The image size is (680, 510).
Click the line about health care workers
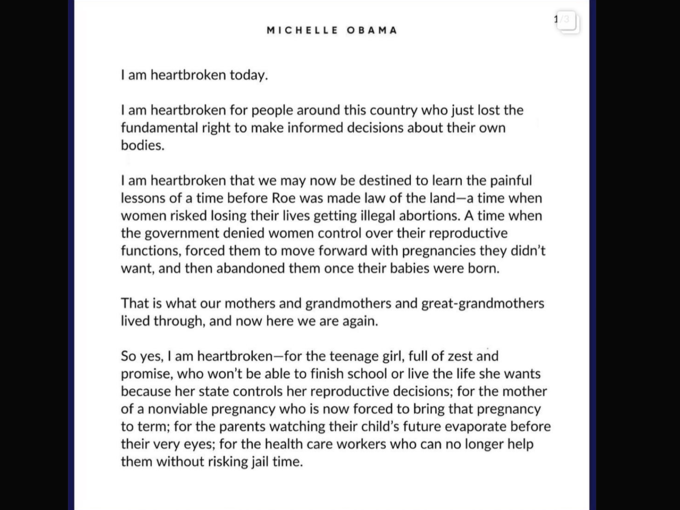click(327, 444)
